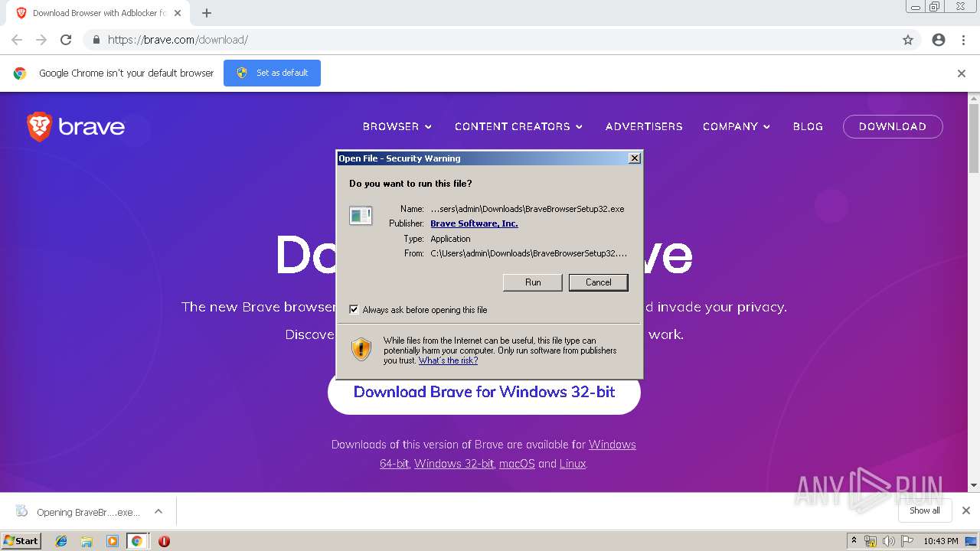
Task: Click Cancel in security warning
Action: [599, 282]
